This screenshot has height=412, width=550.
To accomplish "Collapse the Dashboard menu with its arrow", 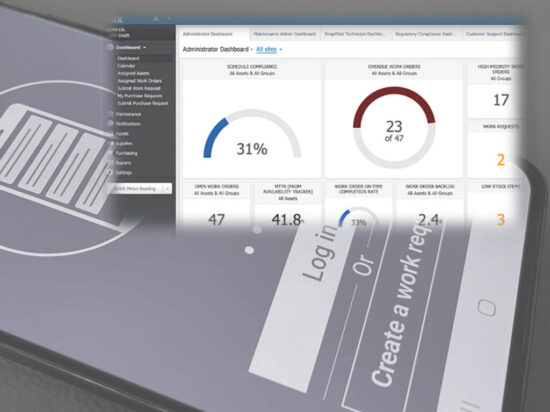I will coord(145,47).
